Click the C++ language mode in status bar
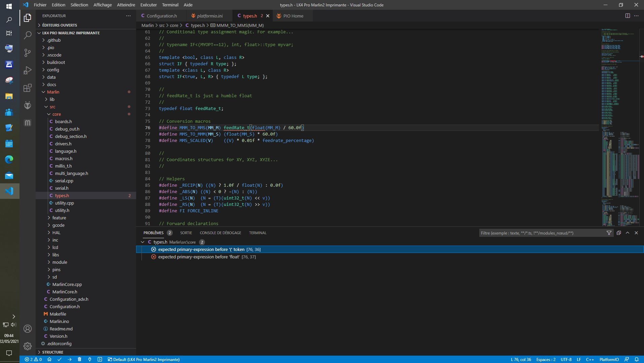The image size is (644, 363). [590, 359]
